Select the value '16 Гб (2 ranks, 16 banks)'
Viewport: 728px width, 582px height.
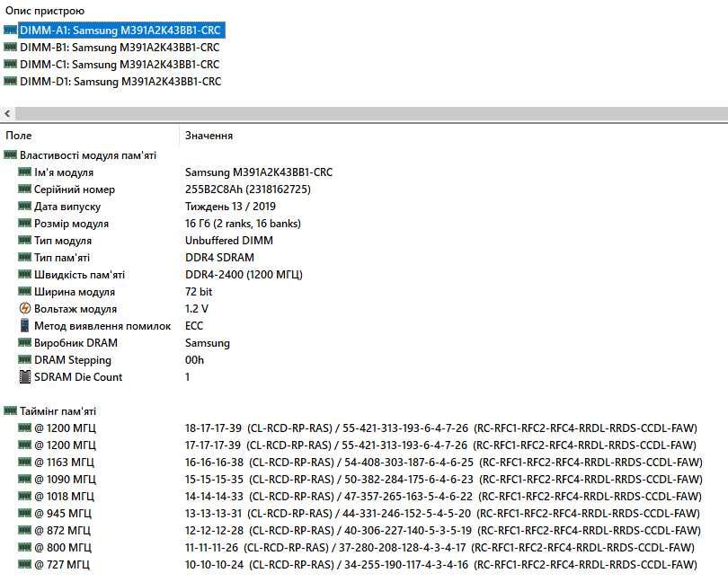click(x=243, y=224)
